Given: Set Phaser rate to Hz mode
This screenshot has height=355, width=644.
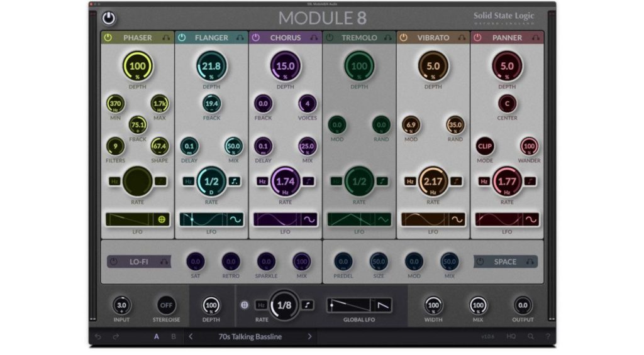Looking at the screenshot, I should [114, 181].
